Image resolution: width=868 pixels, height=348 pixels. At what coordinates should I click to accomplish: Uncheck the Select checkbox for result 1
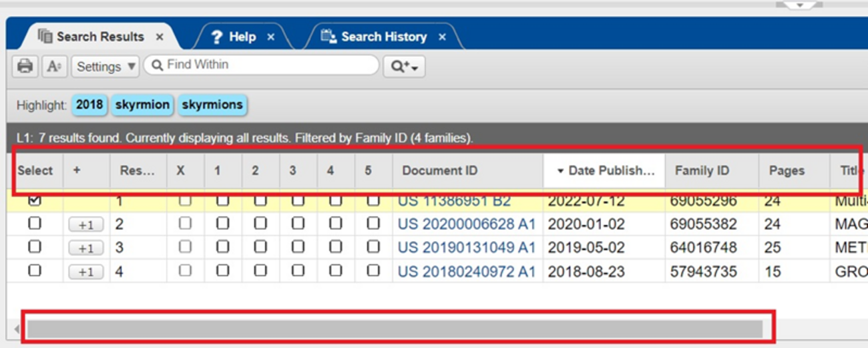pyautogui.click(x=35, y=200)
